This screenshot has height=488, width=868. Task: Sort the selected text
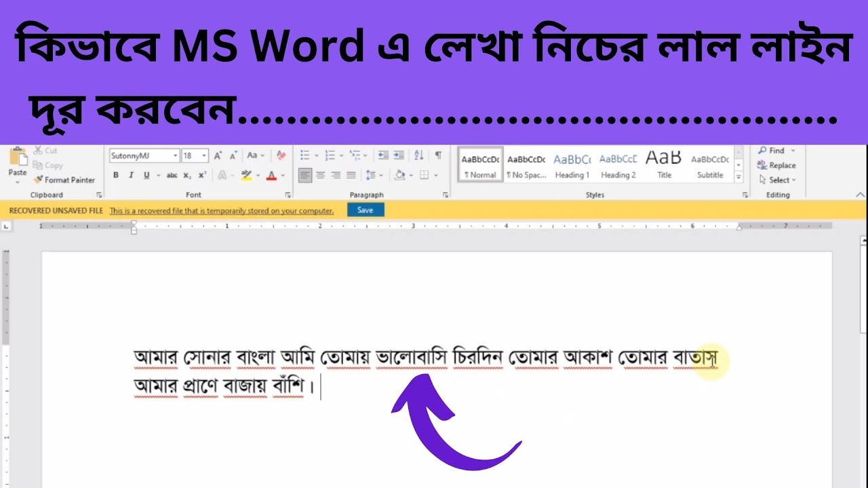pyautogui.click(x=419, y=155)
